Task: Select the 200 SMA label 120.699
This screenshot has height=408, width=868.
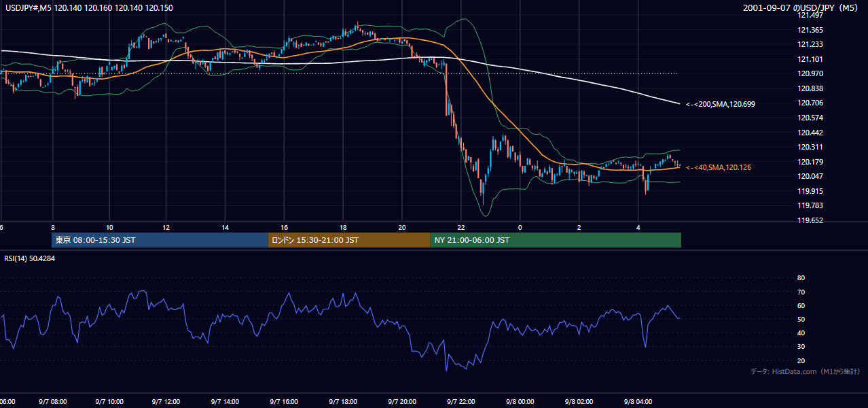Action: pyautogui.click(x=721, y=104)
